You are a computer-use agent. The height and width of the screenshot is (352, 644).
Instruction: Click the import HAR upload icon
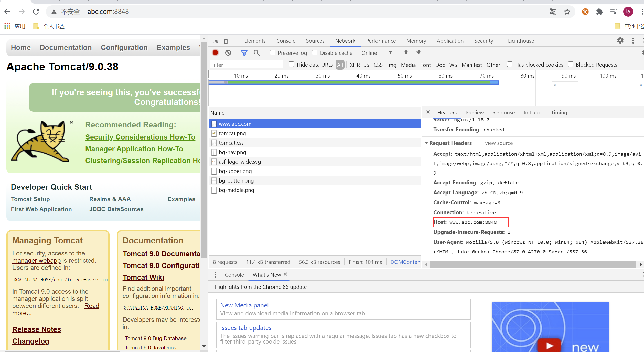(406, 53)
